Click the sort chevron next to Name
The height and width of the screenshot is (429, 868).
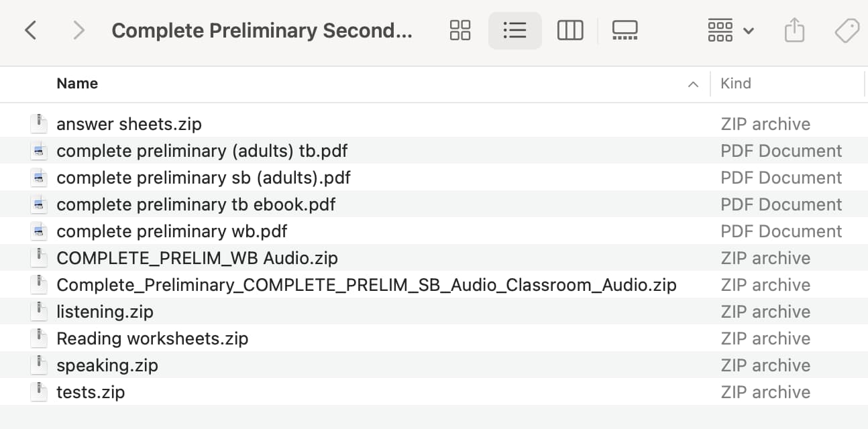[693, 84]
